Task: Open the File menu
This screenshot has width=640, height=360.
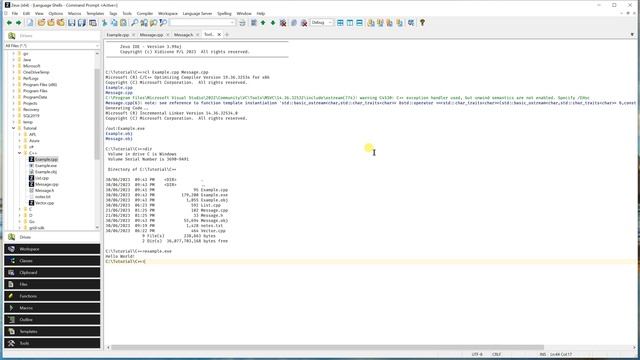Action: [x=15, y=13]
